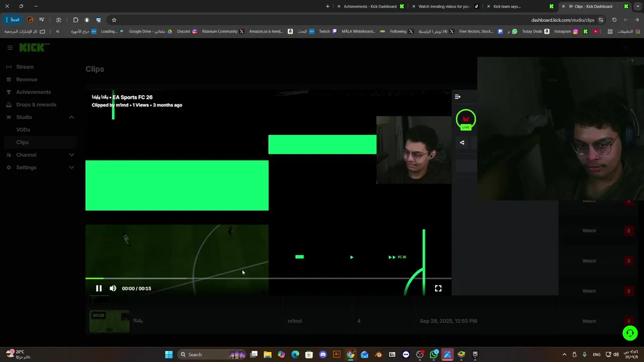Open Adobe Illustrator from taskbar
This screenshot has width=644, height=362.
coord(337,354)
